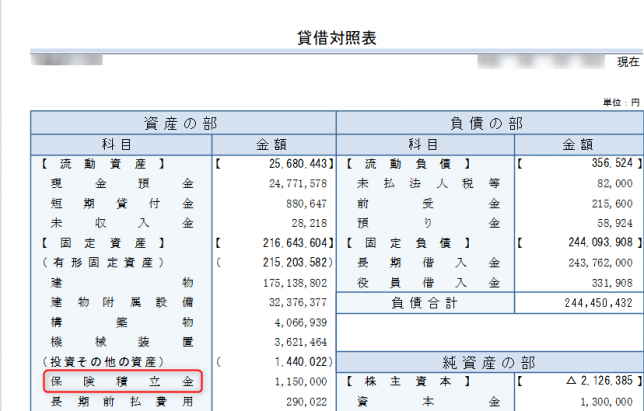
Task: Click the amount 3,621,464
Action: tap(301, 342)
